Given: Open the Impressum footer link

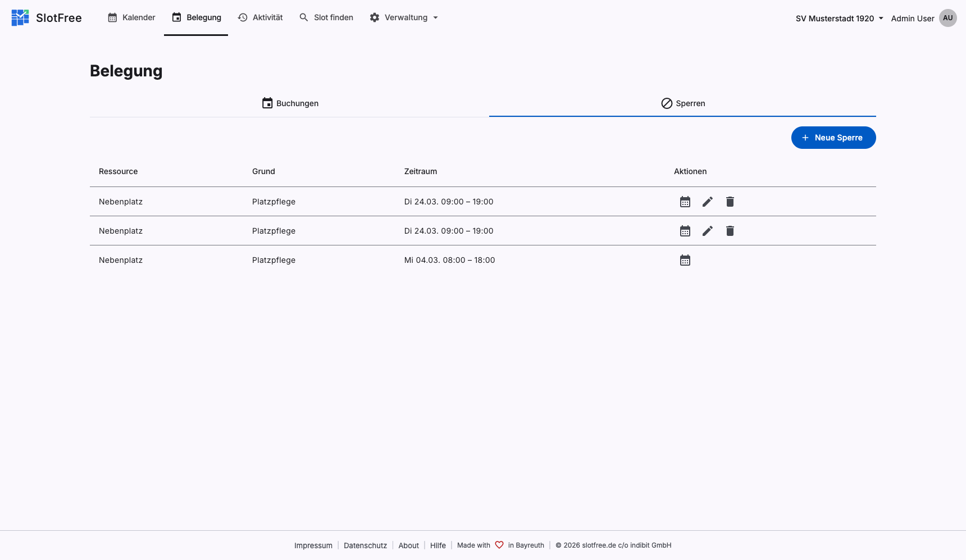Looking at the screenshot, I should click(313, 545).
